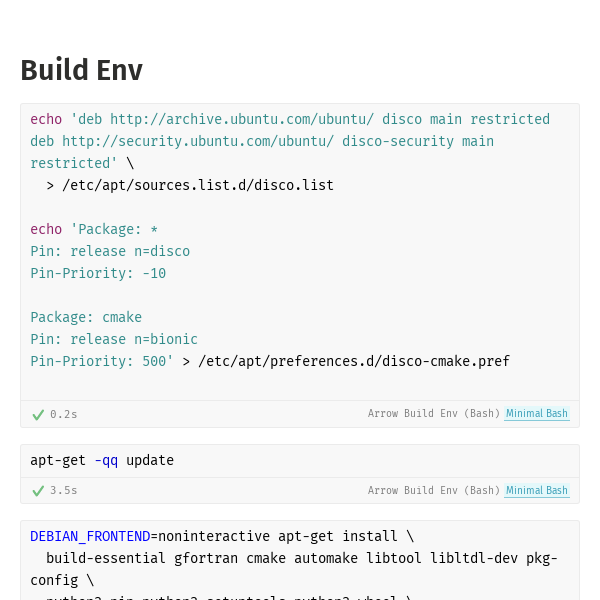Click the green checkmark beside 0.2s
The height and width of the screenshot is (600, 600).
[38, 415]
